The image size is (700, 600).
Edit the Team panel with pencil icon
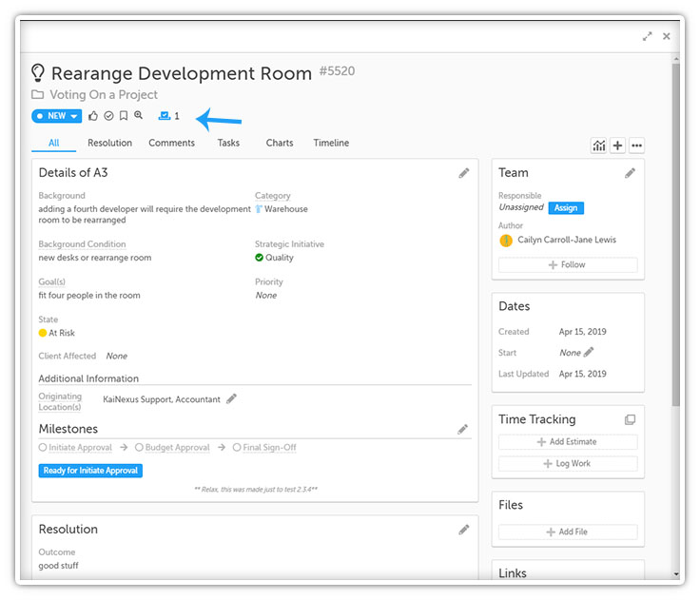pyautogui.click(x=630, y=173)
